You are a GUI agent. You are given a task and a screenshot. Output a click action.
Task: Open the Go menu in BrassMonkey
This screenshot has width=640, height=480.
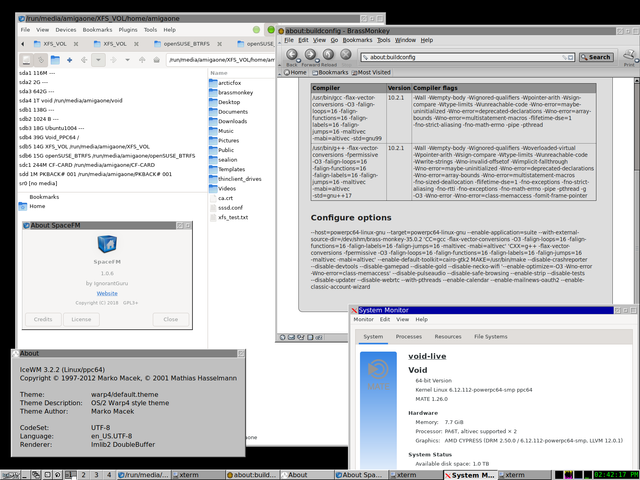click(334, 40)
